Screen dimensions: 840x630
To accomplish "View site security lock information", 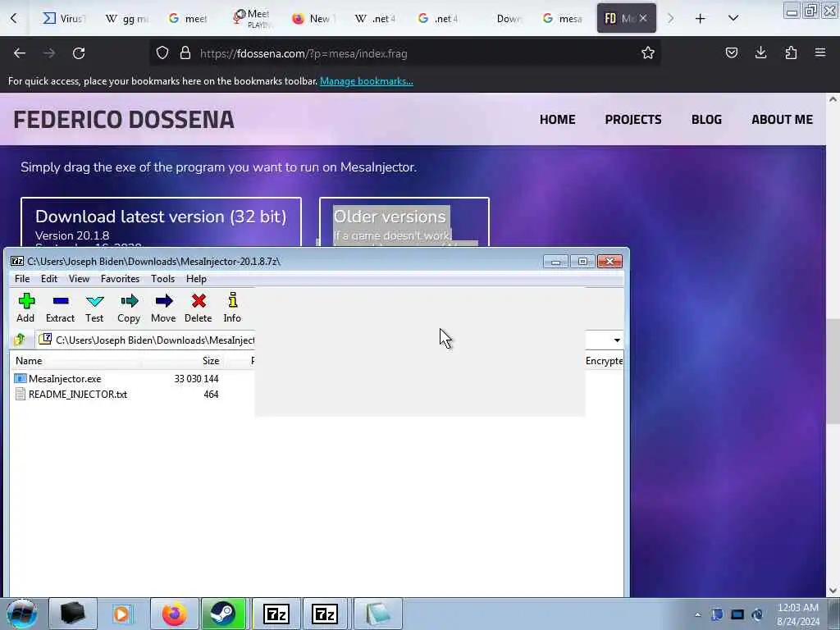I will (185, 53).
